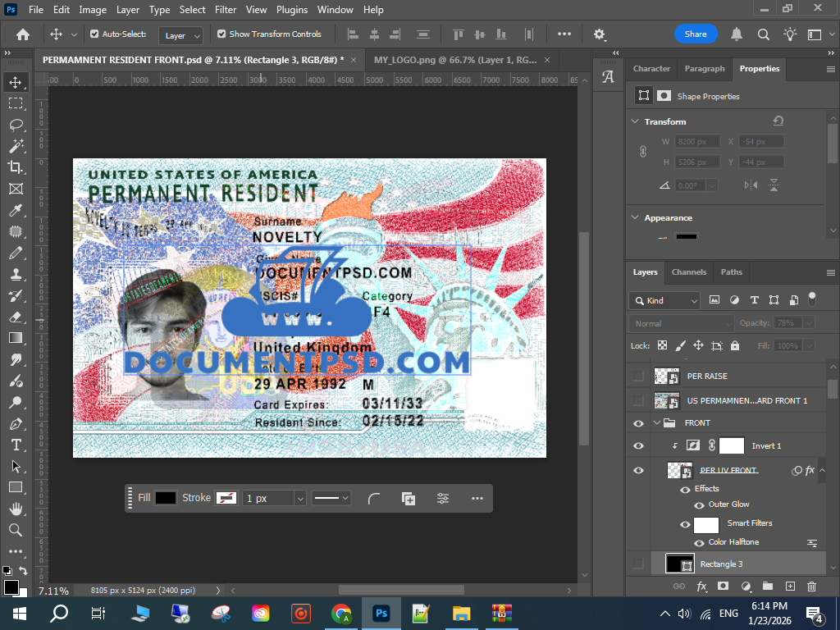Image resolution: width=840 pixels, height=630 pixels.
Task: Select the Crop tool
Action: pyautogui.click(x=16, y=167)
